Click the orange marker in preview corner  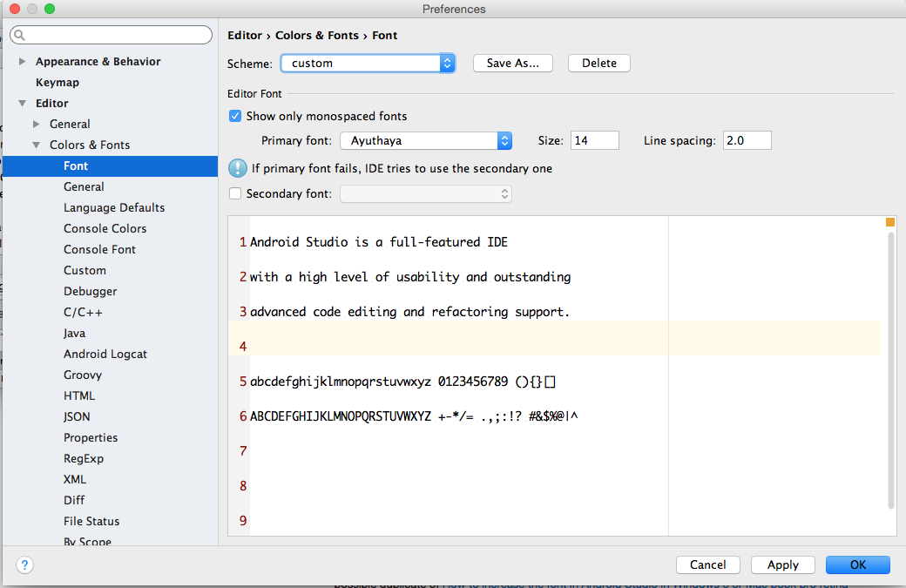889,222
